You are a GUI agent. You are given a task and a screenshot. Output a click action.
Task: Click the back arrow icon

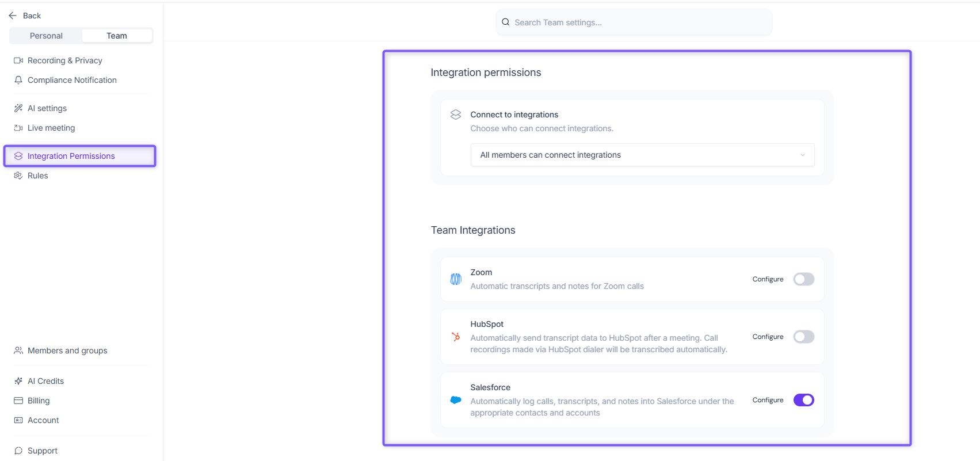coord(13,16)
